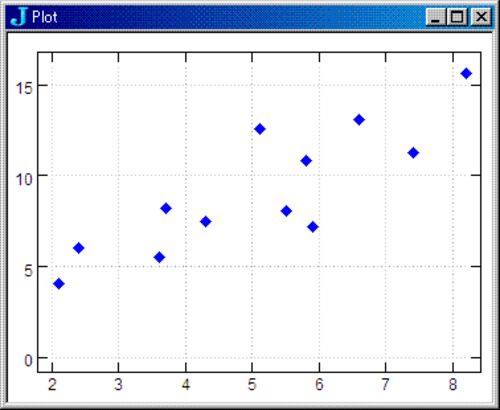
Task: Click the diamond marker just above 5 on x-axis
Action: pyautogui.click(x=260, y=129)
